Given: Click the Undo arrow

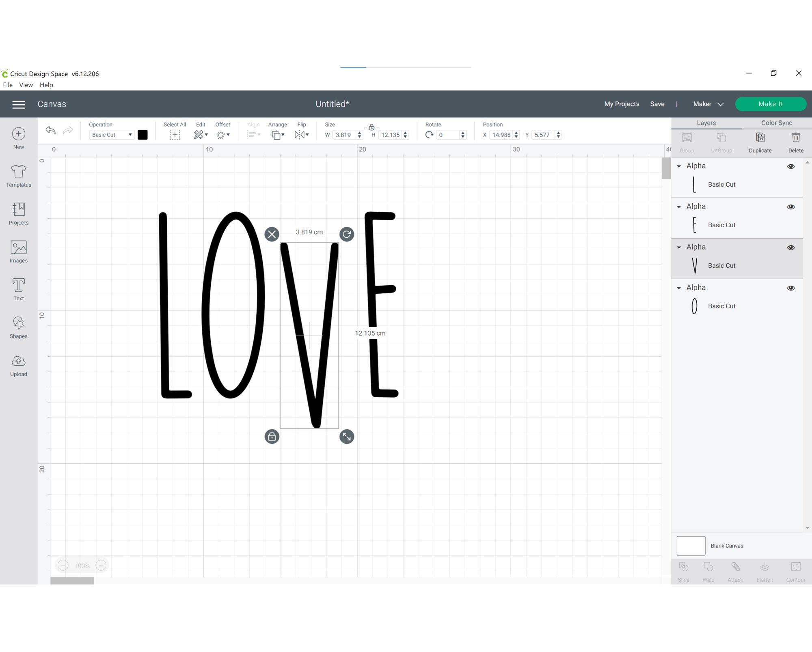Looking at the screenshot, I should [50, 130].
